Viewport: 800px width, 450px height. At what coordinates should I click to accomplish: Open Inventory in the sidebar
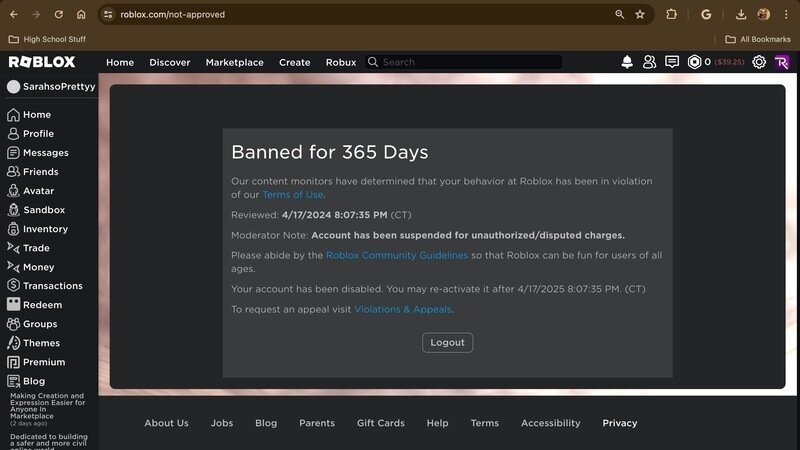(x=37, y=229)
